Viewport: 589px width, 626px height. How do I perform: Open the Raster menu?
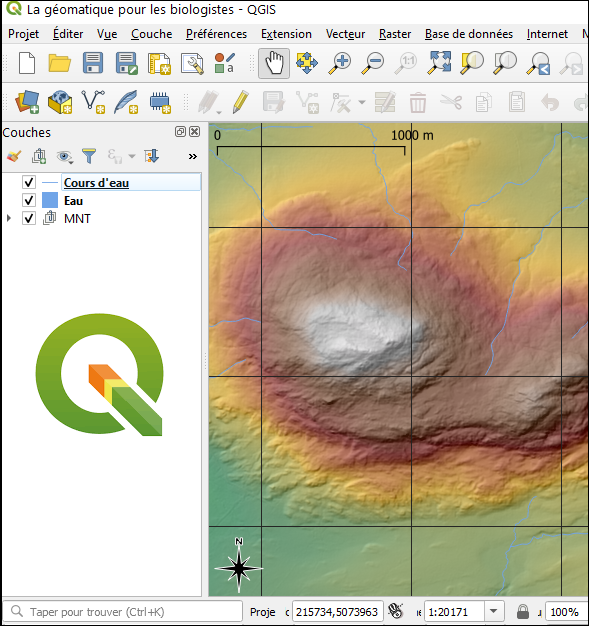coord(395,34)
